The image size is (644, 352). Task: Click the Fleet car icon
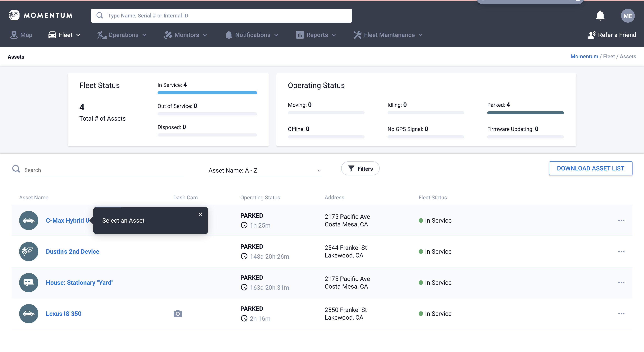52,35
